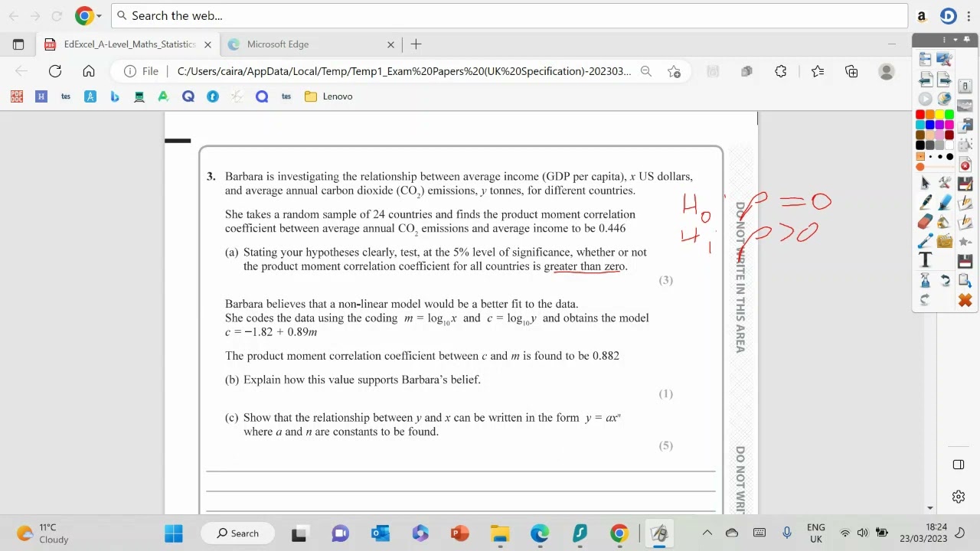Click the undo arrow in annotation toolbar
This screenshot has width=980, height=551.
tap(945, 280)
